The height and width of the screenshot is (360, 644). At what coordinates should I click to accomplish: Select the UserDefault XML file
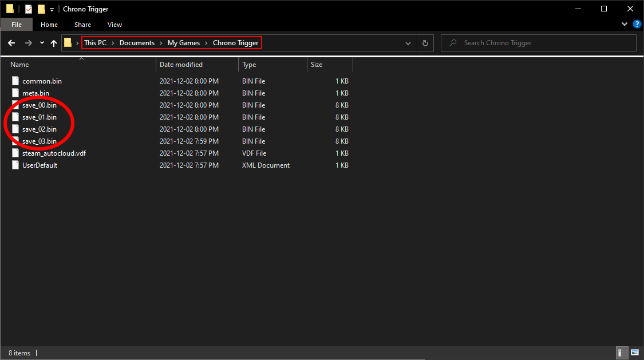[x=40, y=165]
